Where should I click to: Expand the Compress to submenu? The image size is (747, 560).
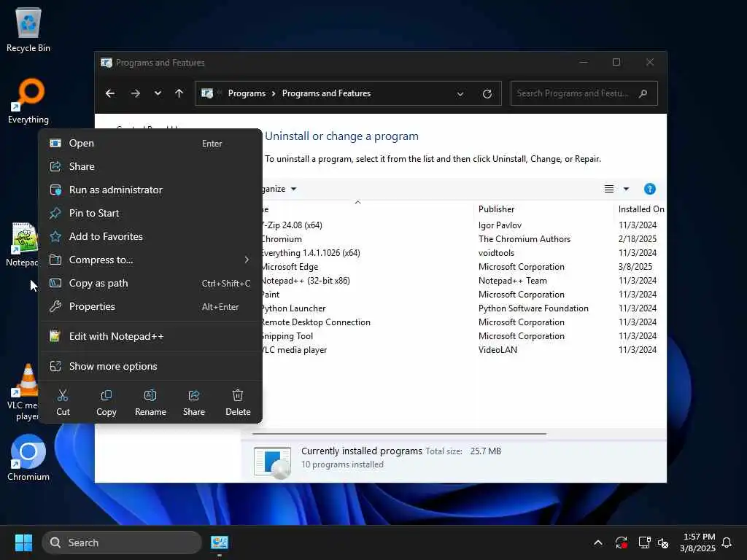(150, 260)
